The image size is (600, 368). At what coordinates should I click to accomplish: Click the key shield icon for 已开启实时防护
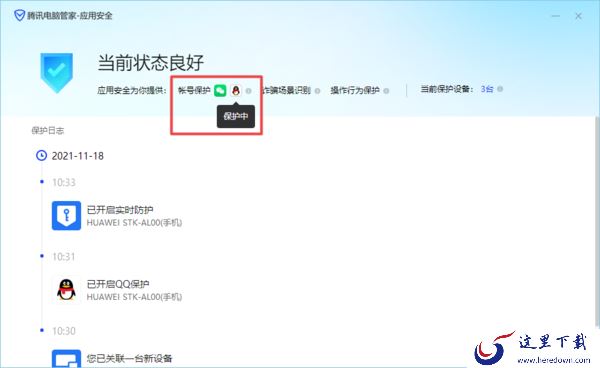[x=67, y=216]
